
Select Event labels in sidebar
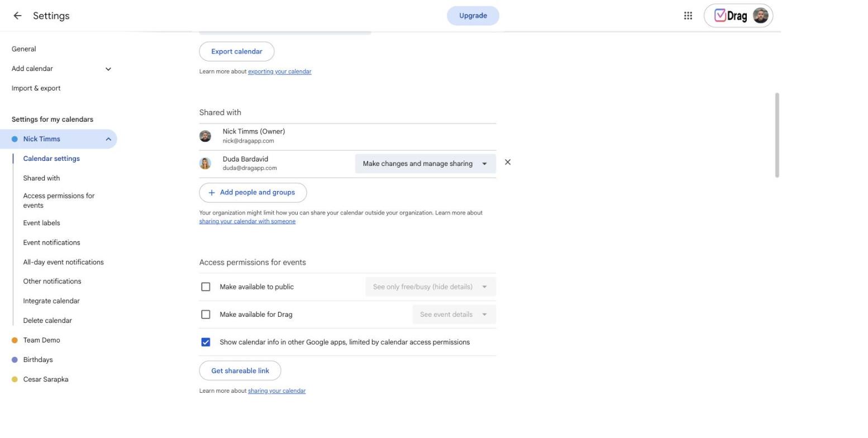41,223
